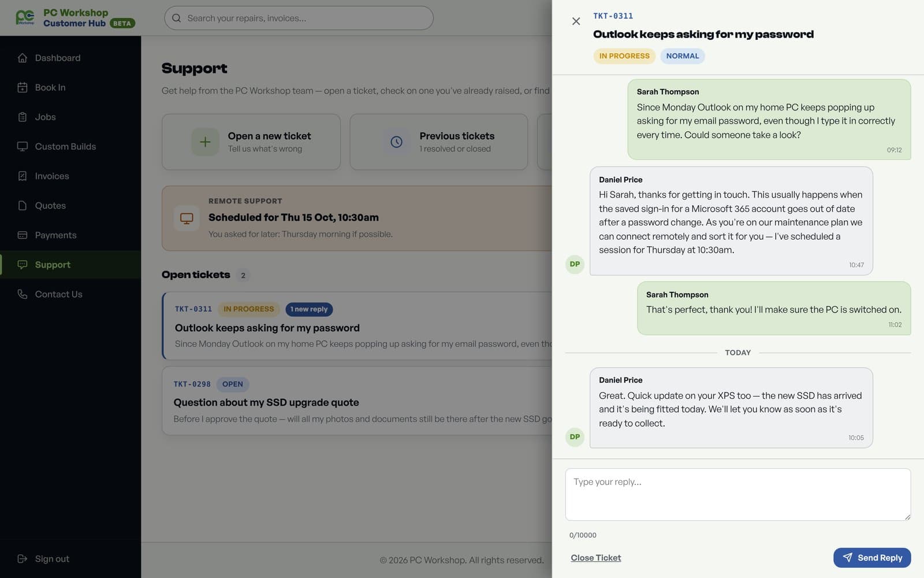Viewport: 924px width, 578px height.
Task: Click the Support chat bubble icon
Action: point(23,264)
